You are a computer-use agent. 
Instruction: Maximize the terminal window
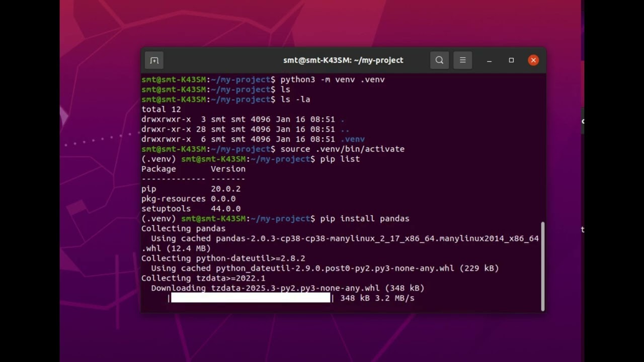(x=511, y=60)
